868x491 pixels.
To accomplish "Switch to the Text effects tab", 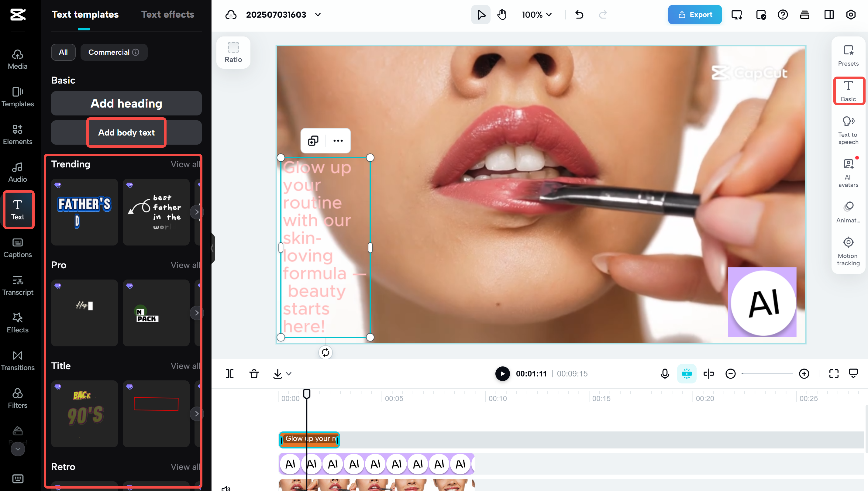I will (x=167, y=15).
